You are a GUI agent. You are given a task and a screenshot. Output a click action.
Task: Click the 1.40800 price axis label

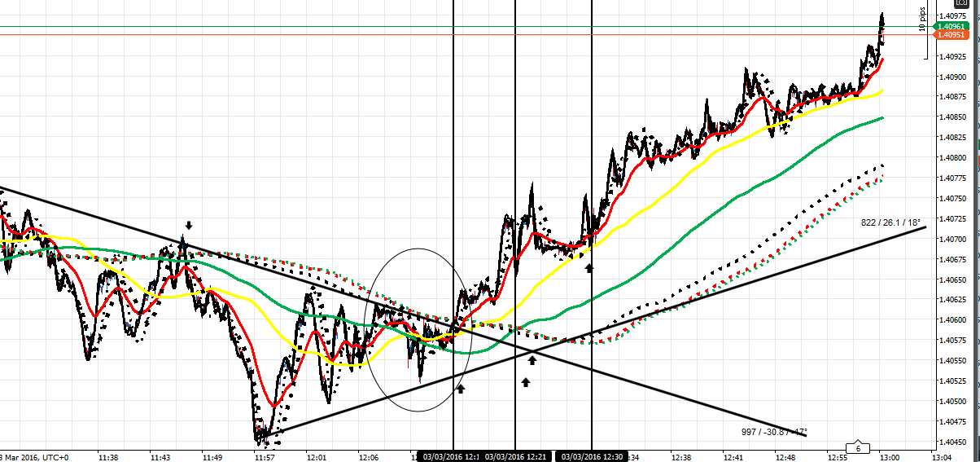click(x=952, y=158)
